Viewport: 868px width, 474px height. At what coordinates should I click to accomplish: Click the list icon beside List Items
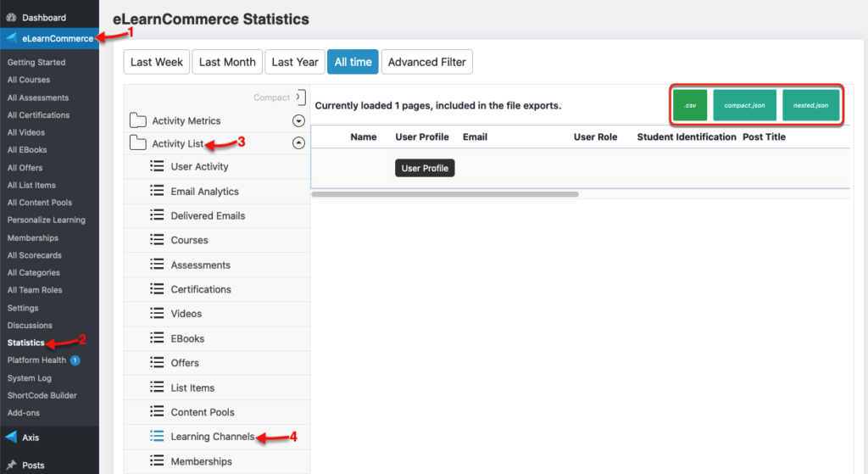(x=157, y=387)
